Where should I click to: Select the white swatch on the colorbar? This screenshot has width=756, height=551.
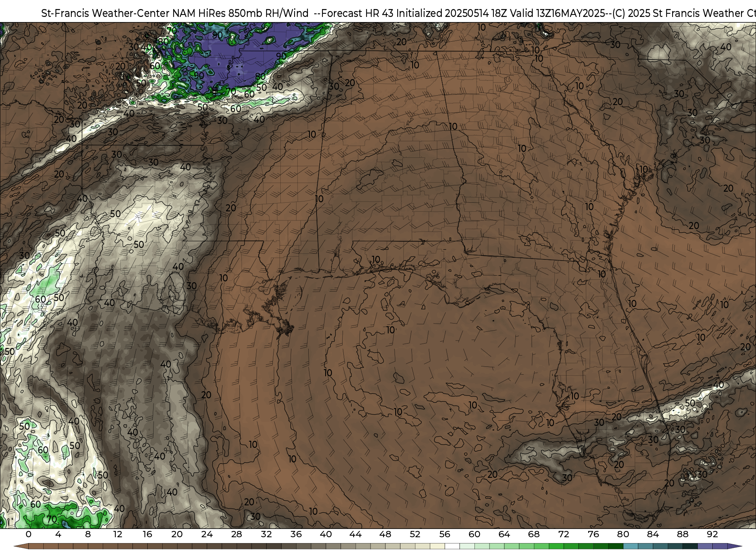452,546
